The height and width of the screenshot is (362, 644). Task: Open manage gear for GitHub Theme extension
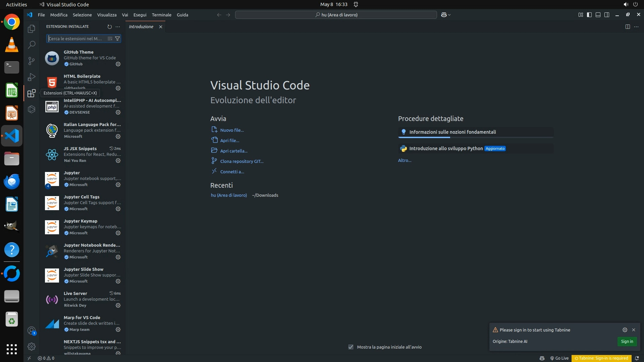(x=118, y=64)
